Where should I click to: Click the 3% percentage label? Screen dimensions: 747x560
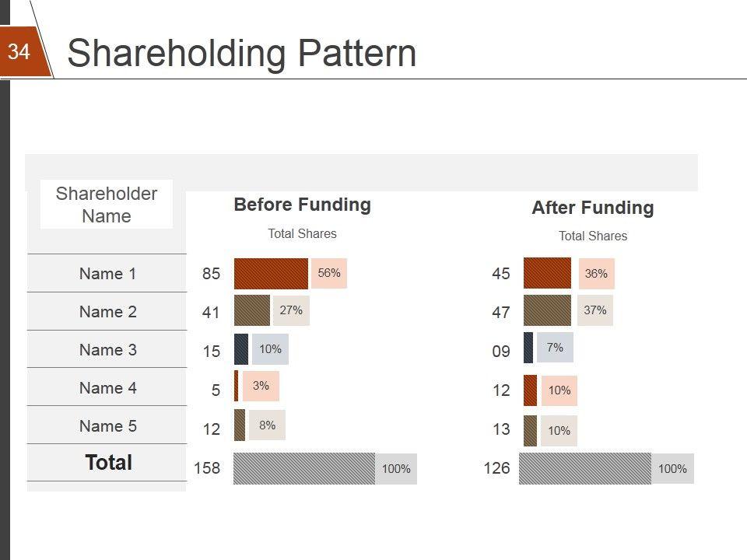pyautogui.click(x=261, y=386)
